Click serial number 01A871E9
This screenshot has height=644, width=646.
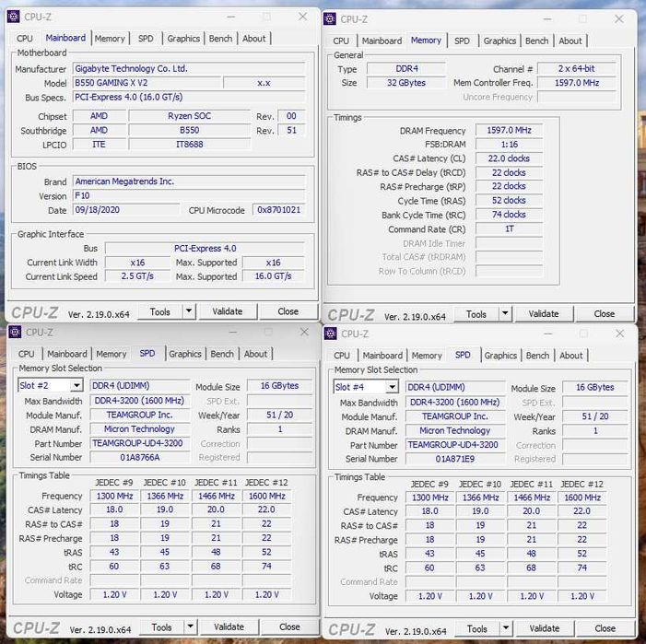455,459
